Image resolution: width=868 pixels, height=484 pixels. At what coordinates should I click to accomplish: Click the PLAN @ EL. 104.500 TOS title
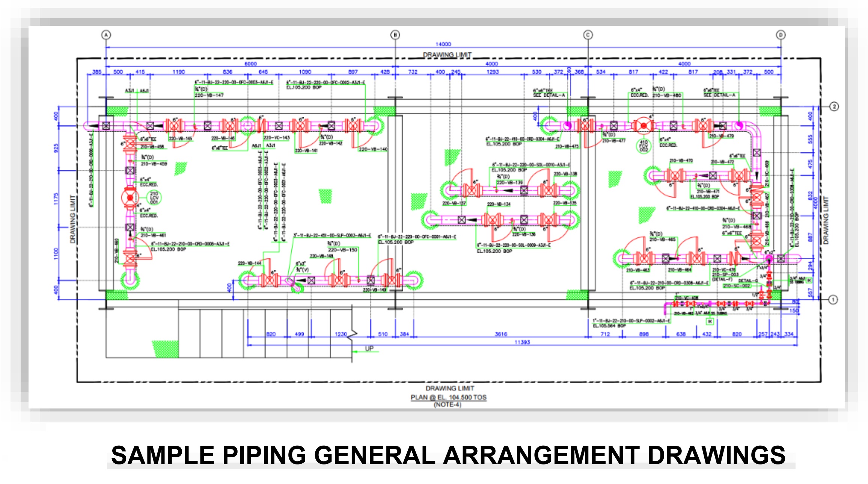(448, 397)
